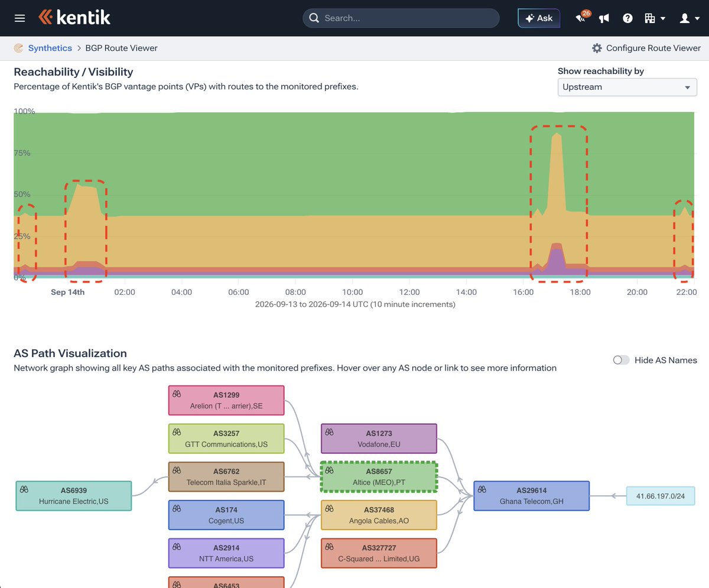
Task: Click binoculars icon on AS8657 node
Action: (x=330, y=470)
